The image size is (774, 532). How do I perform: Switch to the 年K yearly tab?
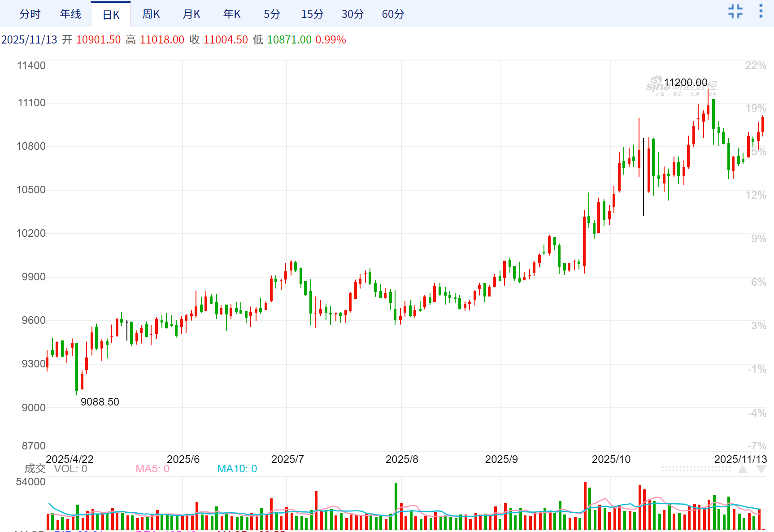click(x=232, y=14)
